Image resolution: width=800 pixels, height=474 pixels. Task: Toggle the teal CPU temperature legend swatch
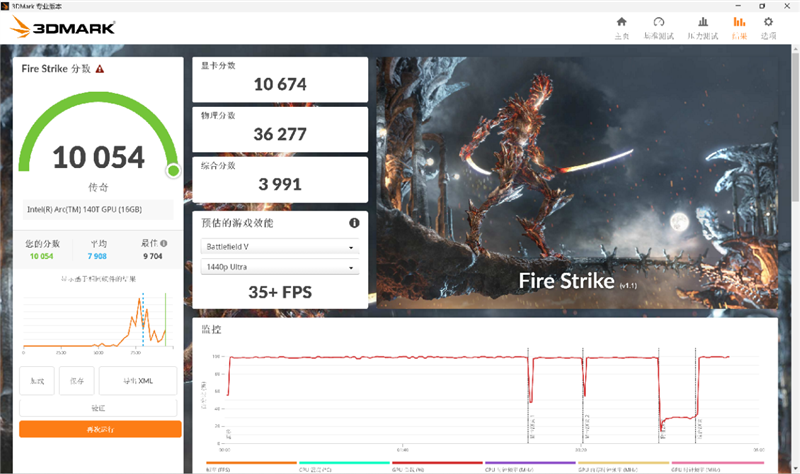344,463
